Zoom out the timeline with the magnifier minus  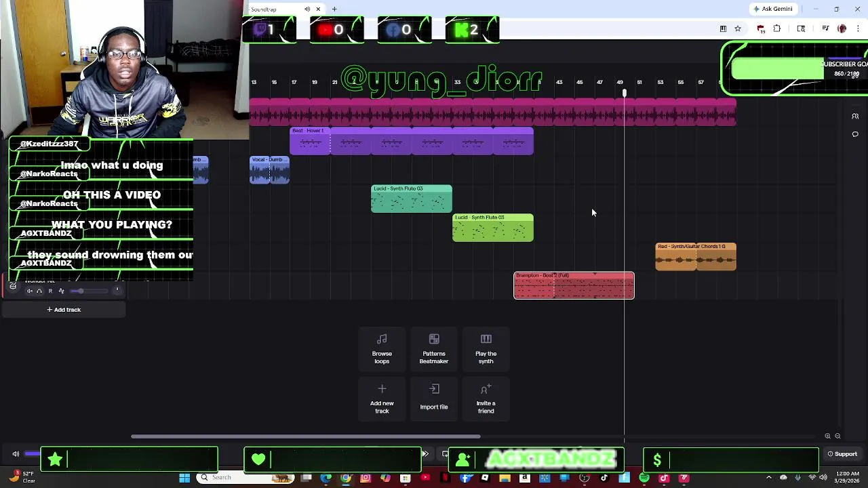(837, 436)
